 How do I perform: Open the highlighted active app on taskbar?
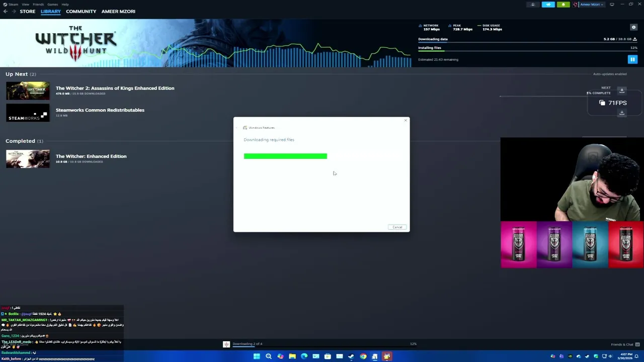(386, 356)
